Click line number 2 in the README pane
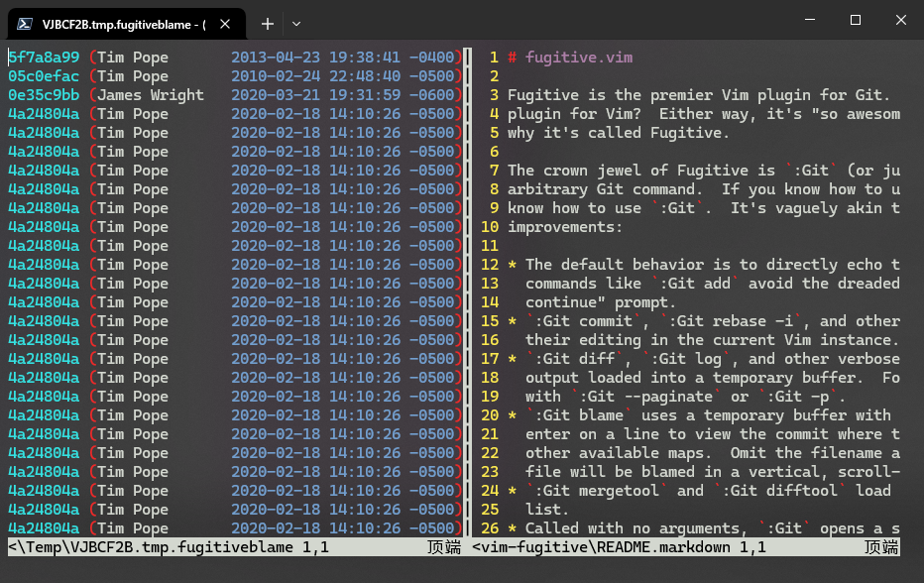 (494, 76)
